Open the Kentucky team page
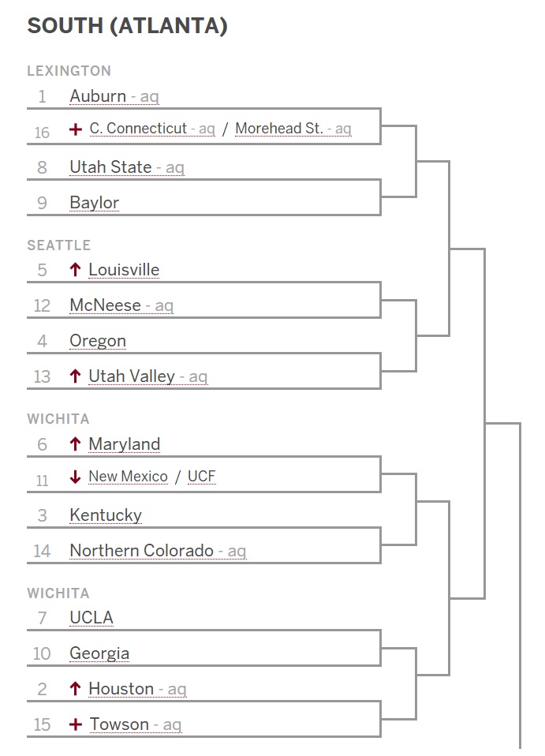The height and width of the screenshot is (756, 545). point(106,515)
